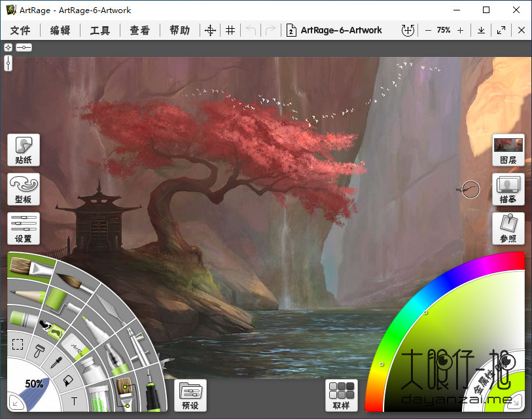The width and height of the screenshot is (532, 419).
Task: Click the zoom in plus button
Action: (460, 30)
